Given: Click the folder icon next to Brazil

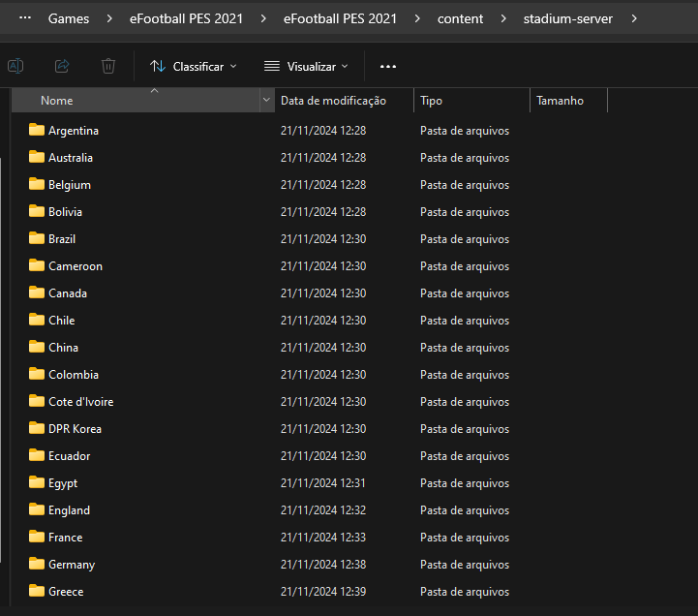Looking at the screenshot, I should (x=37, y=238).
